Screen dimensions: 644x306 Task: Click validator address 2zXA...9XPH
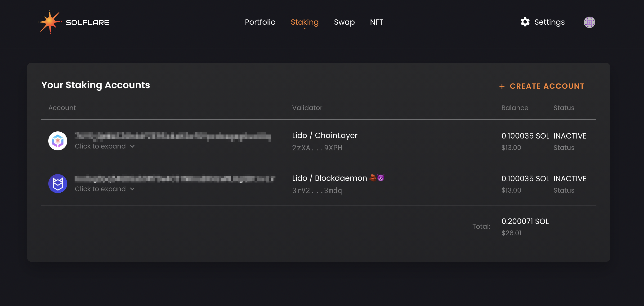pos(317,148)
